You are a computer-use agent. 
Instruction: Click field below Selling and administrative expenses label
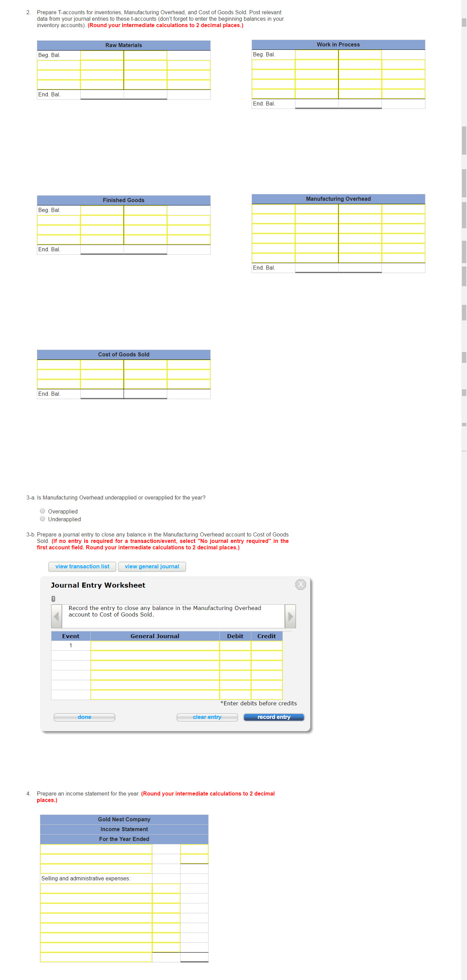coord(96,888)
